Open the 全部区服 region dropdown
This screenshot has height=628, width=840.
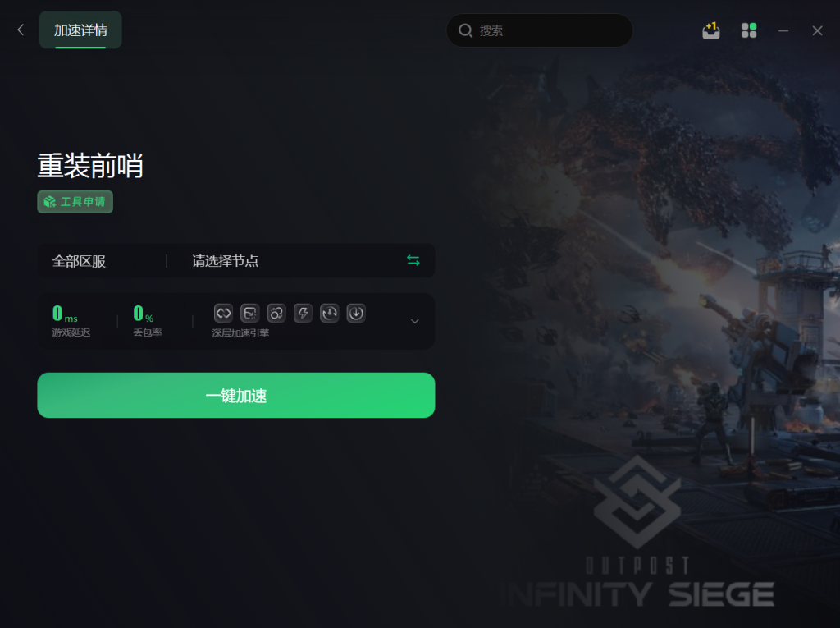pyautogui.click(x=79, y=261)
